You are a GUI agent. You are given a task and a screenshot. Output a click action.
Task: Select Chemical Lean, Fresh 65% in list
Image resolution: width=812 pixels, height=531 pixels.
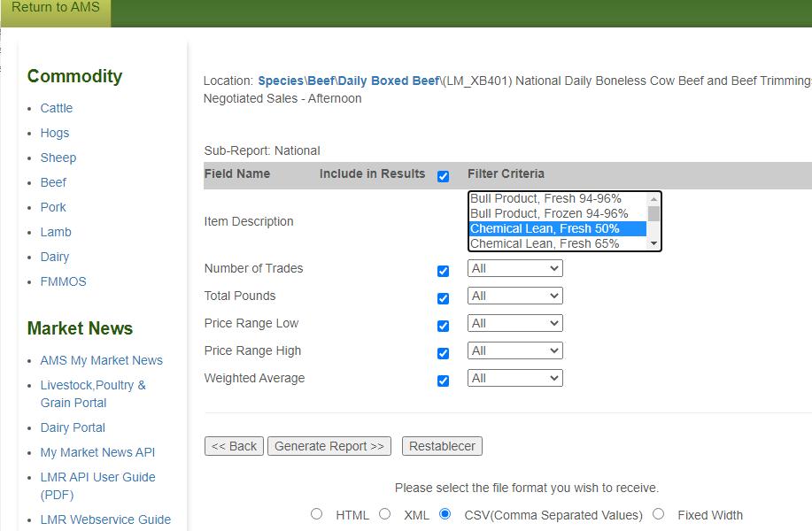click(545, 243)
